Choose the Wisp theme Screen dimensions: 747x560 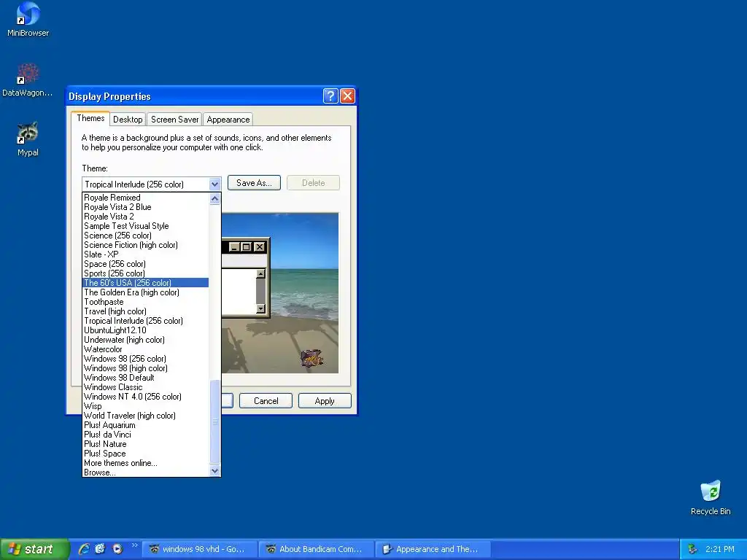point(146,406)
